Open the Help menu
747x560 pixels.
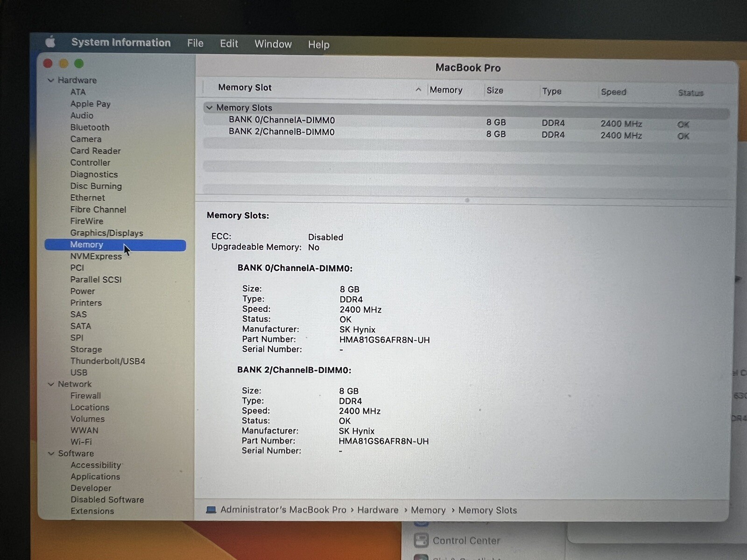click(318, 44)
